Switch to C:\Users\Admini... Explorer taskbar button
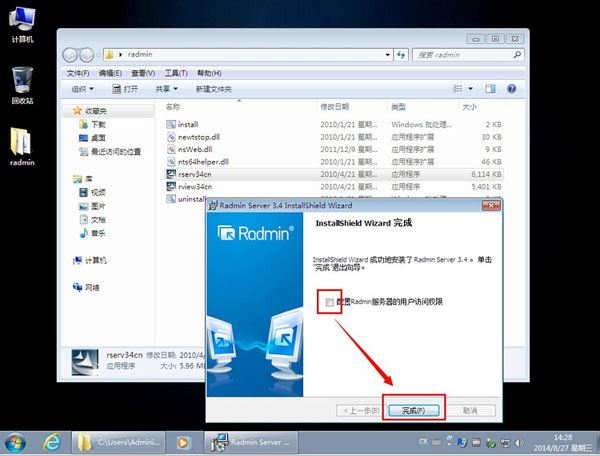The height and width of the screenshot is (456, 600). pos(119,443)
